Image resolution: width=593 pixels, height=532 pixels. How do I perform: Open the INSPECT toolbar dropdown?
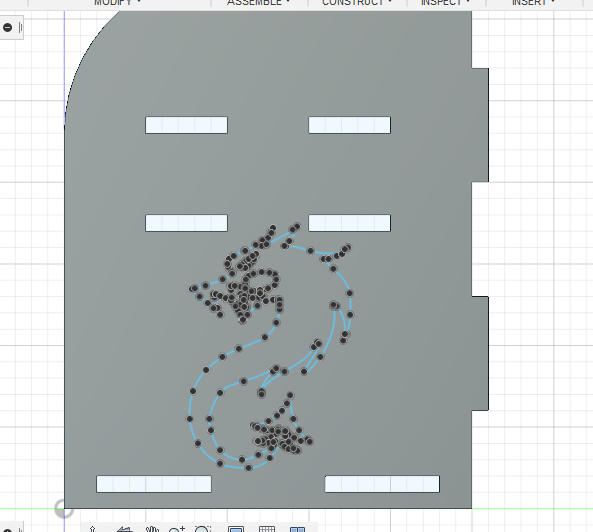(x=445, y=2)
